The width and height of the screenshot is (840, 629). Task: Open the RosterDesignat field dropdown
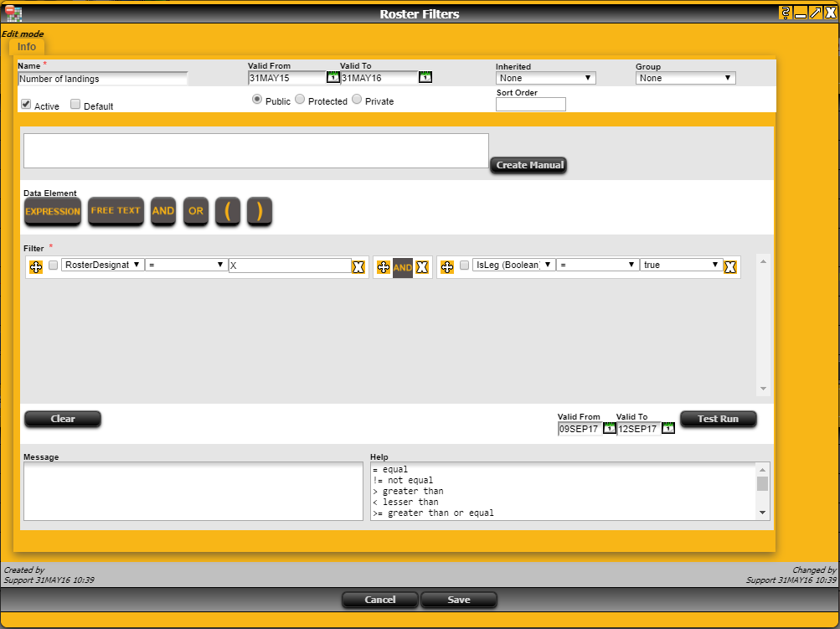point(103,265)
